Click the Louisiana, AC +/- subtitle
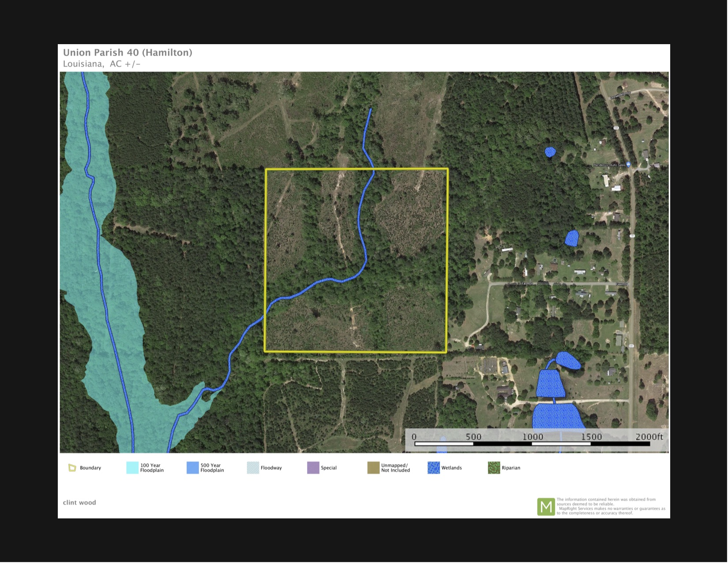 coord(101,64)
